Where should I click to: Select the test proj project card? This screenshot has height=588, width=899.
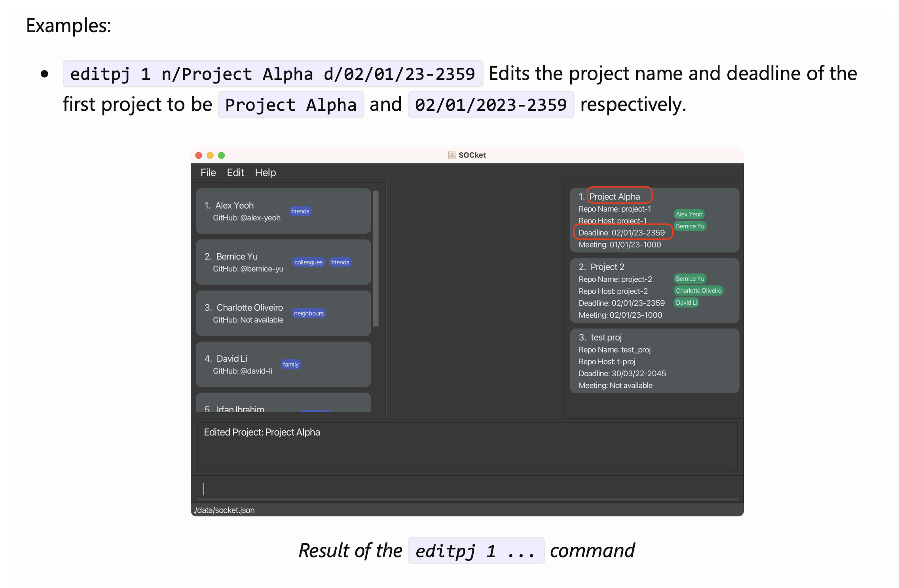coord(654,361)
